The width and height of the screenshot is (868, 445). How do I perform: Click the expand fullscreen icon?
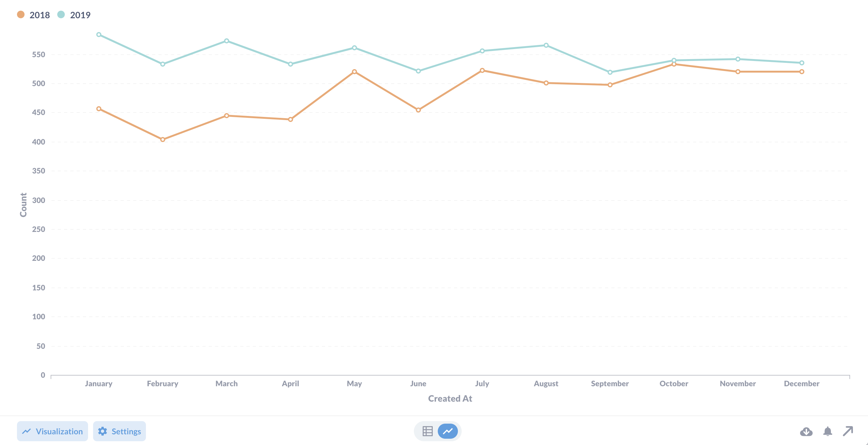[849, 431]
